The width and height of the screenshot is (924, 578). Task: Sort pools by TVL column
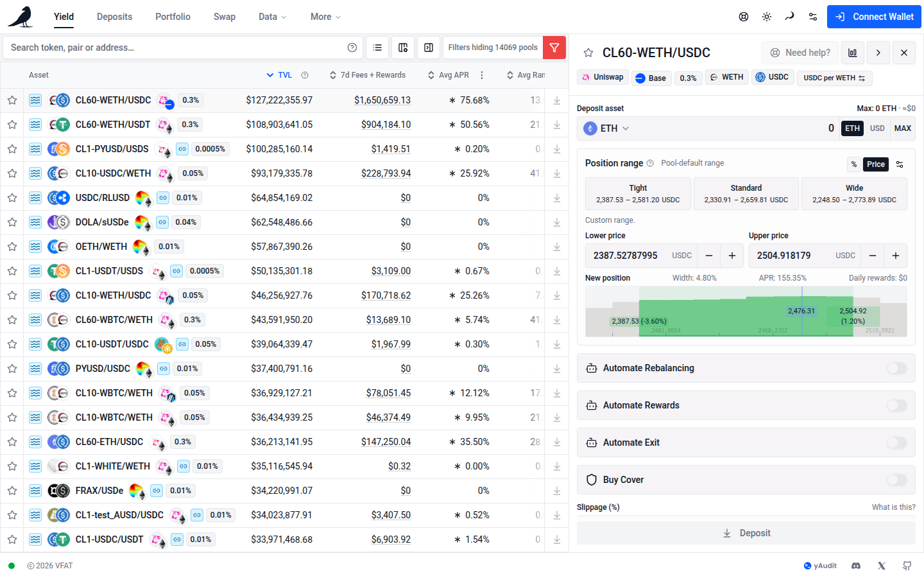[x=280, y=75]
